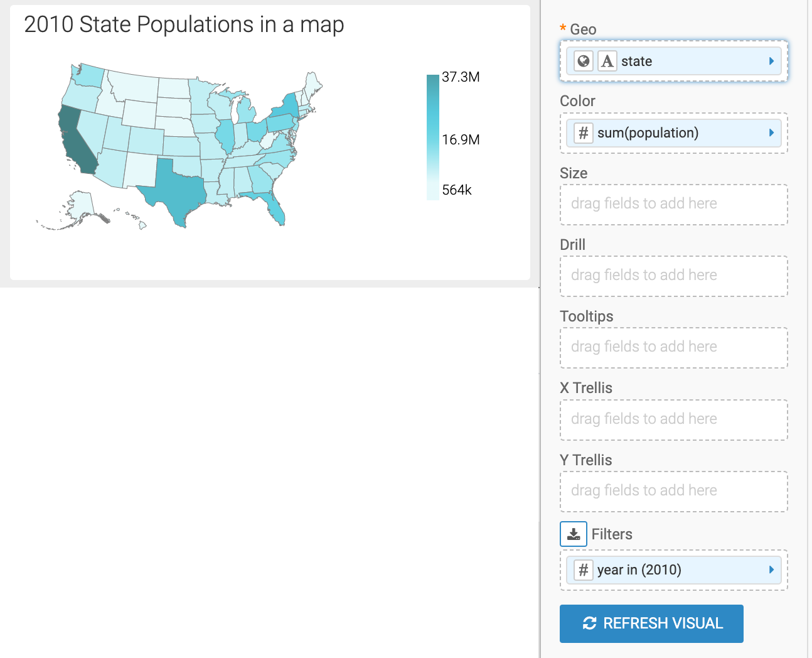The width and height of the screenshot is (812, 658).
Task: Click the Size shelf drop area
Action: (673, 204)
